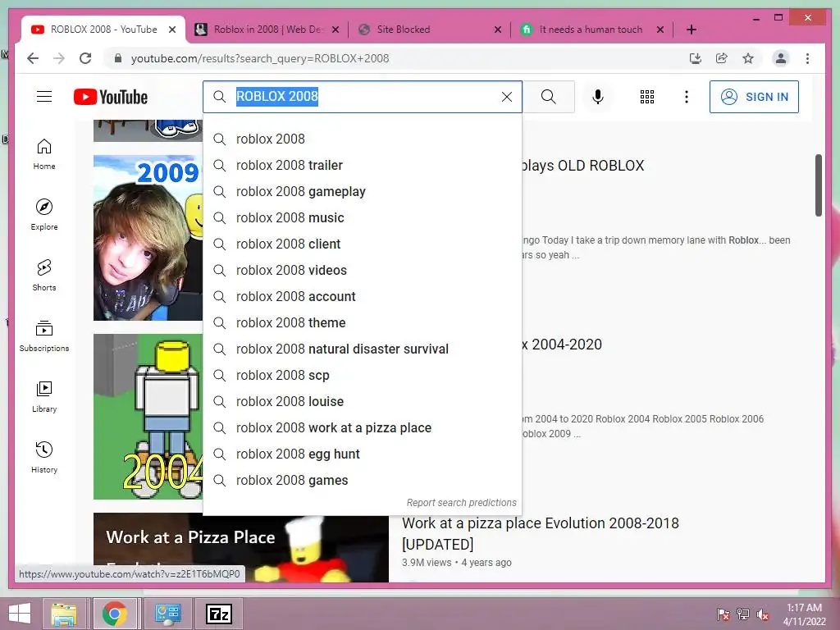Click the muted volume tray icon
Image resolution: width=840 pixels, height=630 pixels.
763,614
